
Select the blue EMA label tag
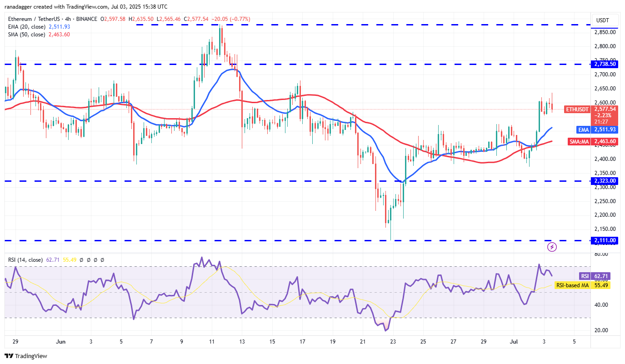coord(584,130)
